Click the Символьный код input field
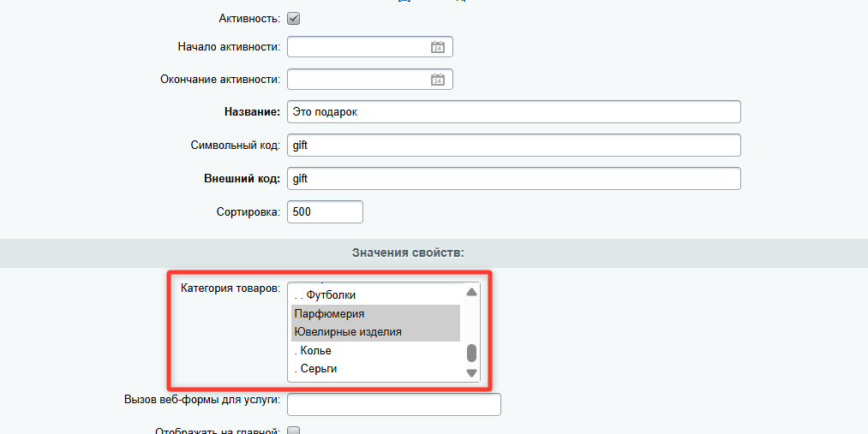 tap(514, 146)
